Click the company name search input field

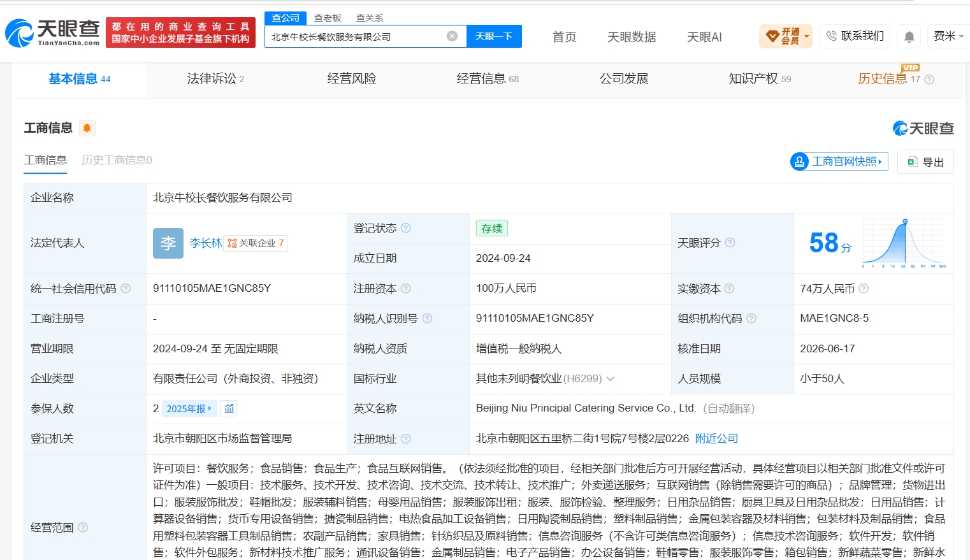pos(356,37)
